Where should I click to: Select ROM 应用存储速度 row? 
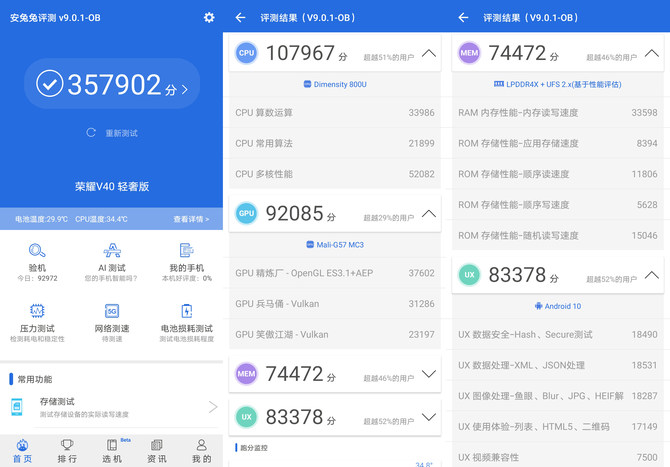(x=558, y=143)
